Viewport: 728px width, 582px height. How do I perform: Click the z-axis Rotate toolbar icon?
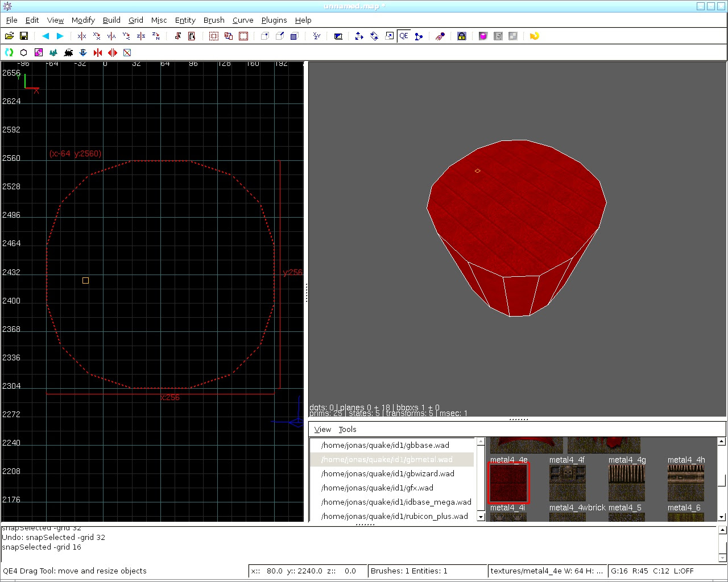pos(156,36)
